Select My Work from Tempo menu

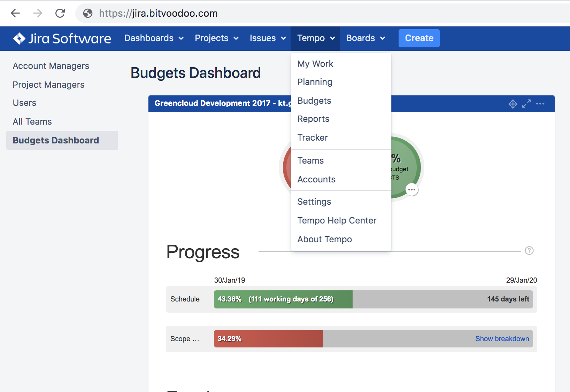coord(341,64)
